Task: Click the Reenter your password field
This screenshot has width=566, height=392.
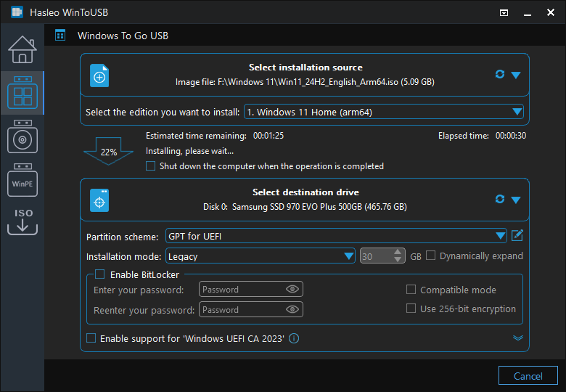Action: 250,309
